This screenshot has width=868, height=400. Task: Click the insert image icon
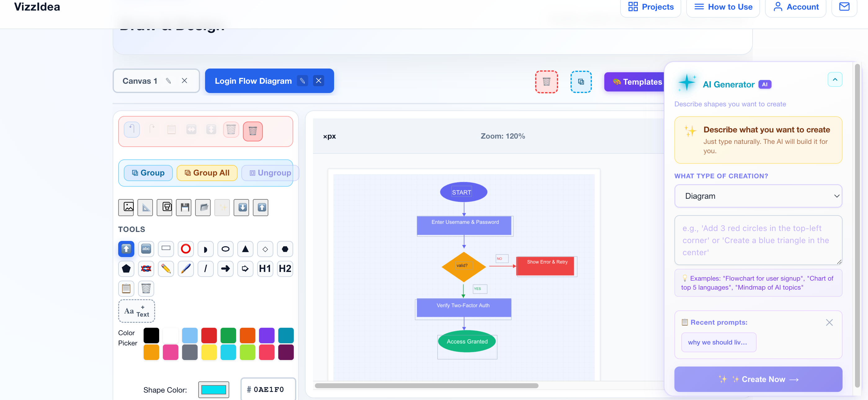126,207
